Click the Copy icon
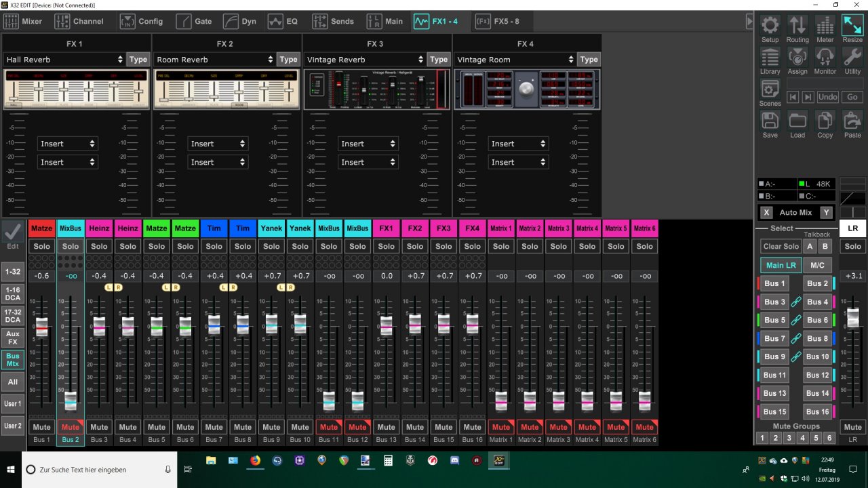868x488 pixels. click(825, 125)
